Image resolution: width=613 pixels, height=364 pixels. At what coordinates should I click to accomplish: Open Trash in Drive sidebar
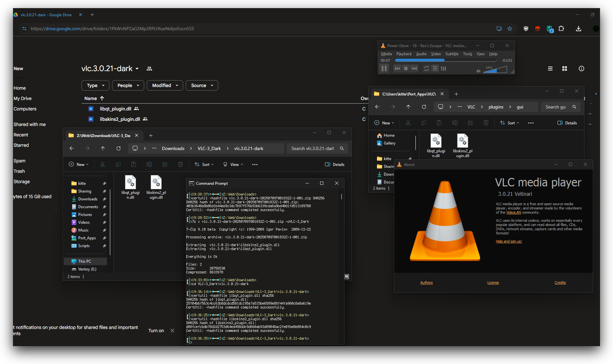(19, 171)
